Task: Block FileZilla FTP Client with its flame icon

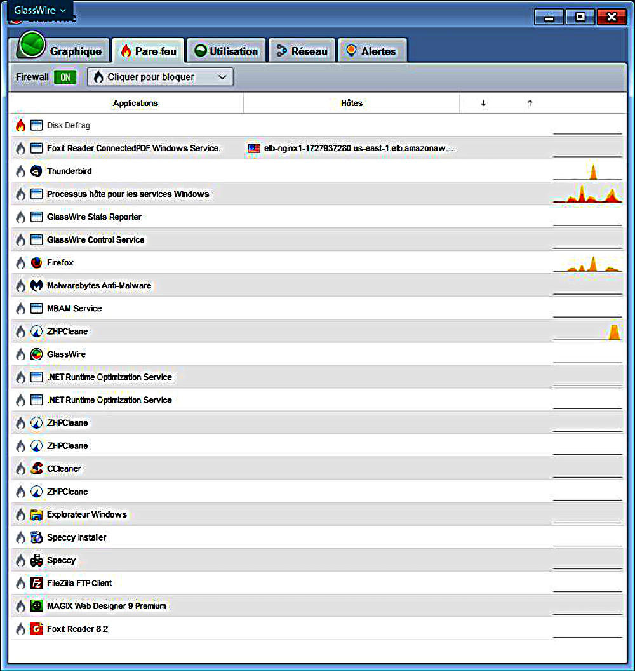Action: (20, 583)
